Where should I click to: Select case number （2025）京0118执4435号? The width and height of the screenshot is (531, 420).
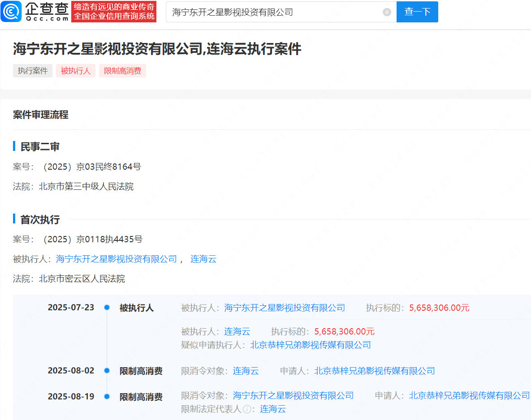(x=91, y=239)
